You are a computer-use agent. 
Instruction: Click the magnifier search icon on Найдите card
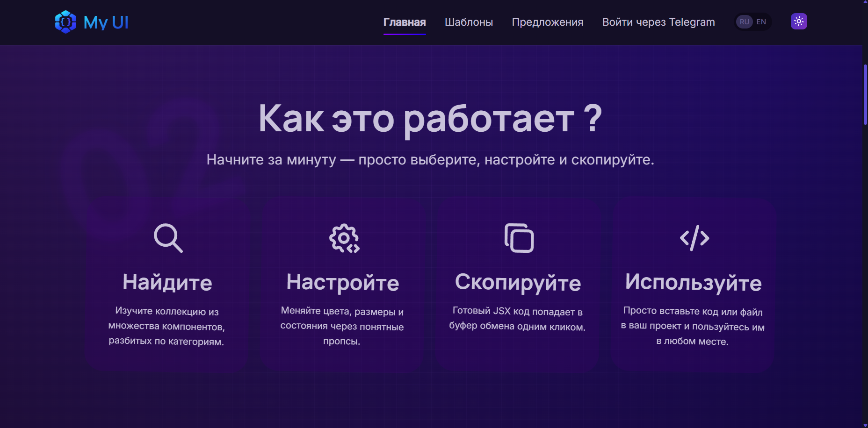tap(168, 238)
